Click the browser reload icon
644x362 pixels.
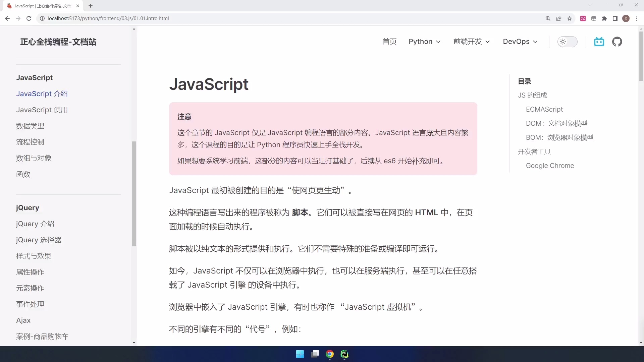tap(29, 18)
